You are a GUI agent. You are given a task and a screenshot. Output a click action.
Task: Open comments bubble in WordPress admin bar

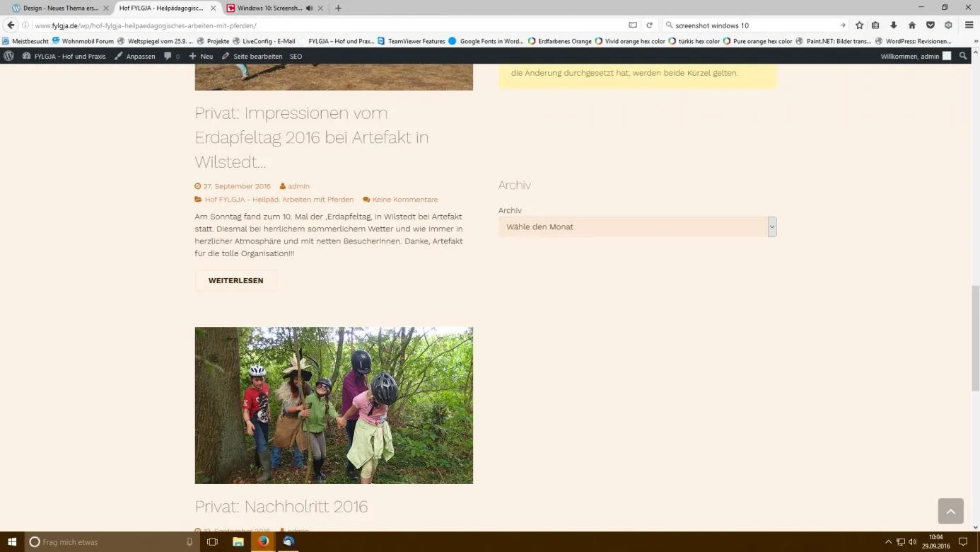[x=172, y=56]
